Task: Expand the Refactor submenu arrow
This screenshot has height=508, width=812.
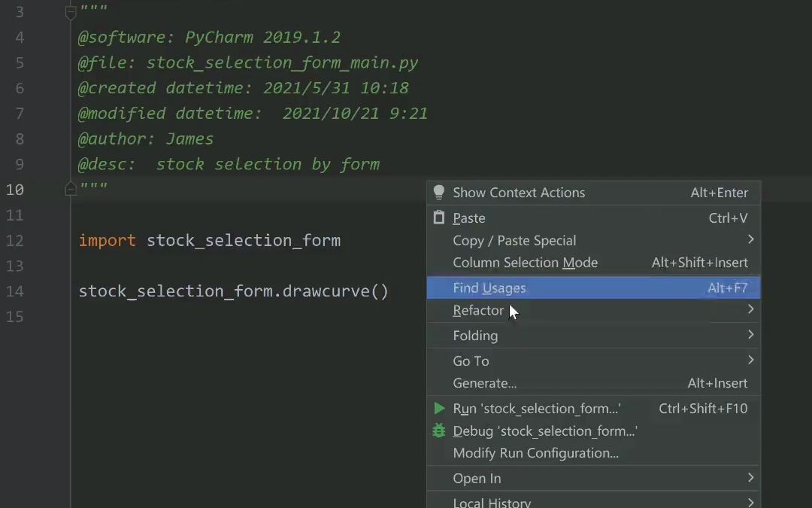Action: point(750,310)
